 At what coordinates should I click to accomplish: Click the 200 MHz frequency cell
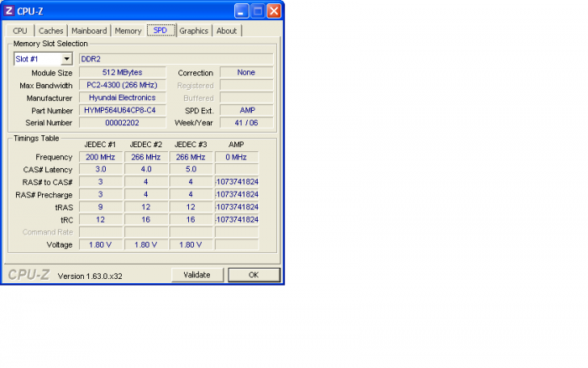point(101,157)
